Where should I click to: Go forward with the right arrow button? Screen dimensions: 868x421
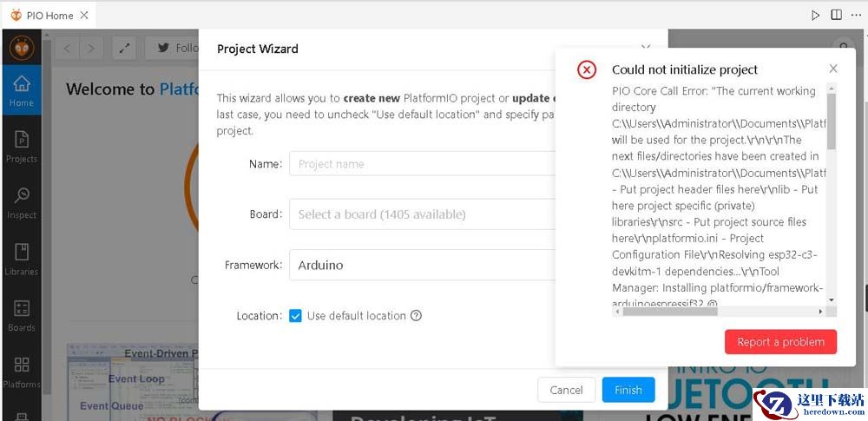click(91, 49)
